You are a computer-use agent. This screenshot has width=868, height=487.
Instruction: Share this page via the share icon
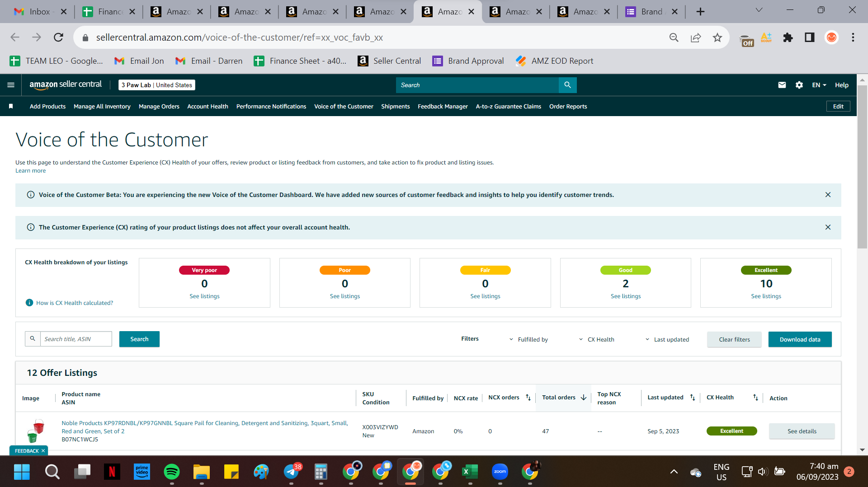click(x=696, y=37)
